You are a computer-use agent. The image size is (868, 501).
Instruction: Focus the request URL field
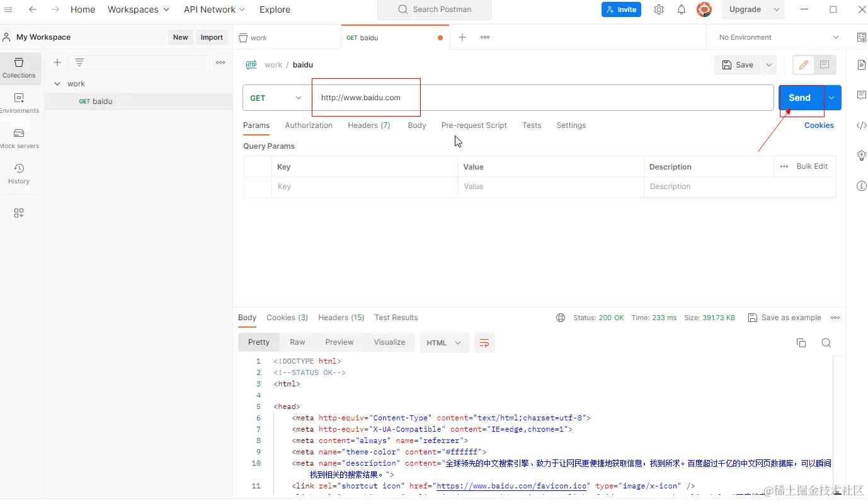tap(543, 98)
